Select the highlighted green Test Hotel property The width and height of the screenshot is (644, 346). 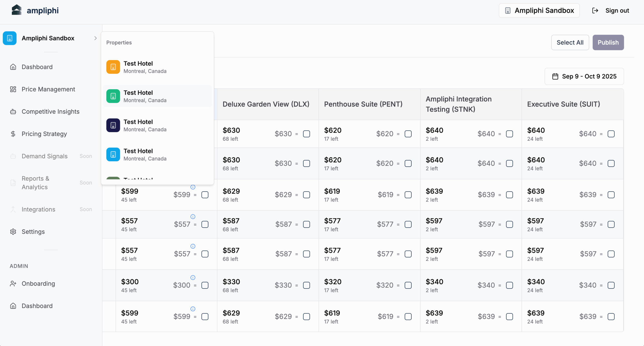click(x=157, y=96)
